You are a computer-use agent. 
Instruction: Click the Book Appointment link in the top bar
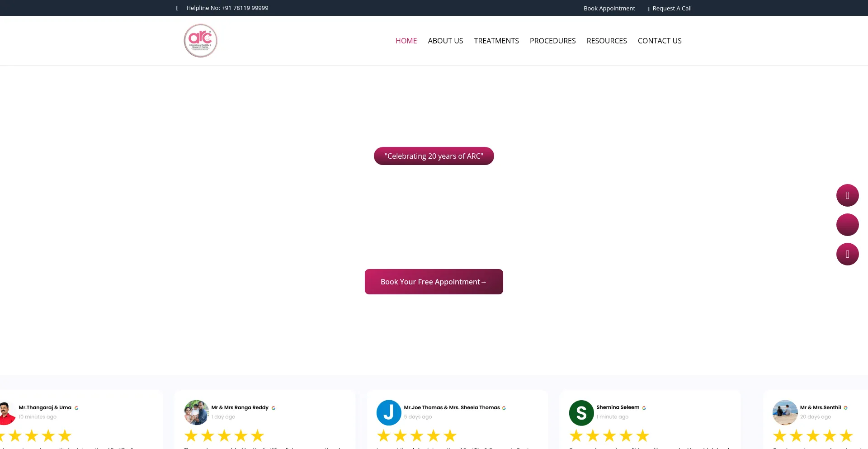(x=609, y=8)
